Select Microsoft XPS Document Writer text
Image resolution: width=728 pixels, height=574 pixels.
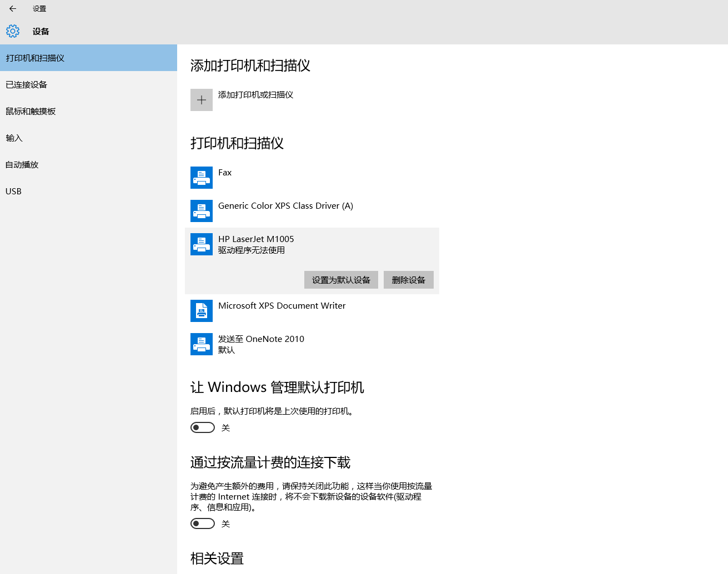click(x=282, y=306)
